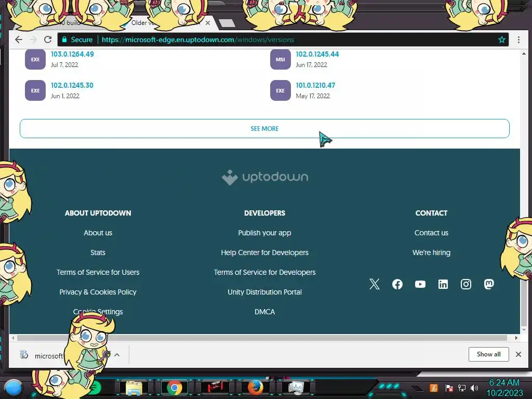Open the Windows Start orb
This screenshot has height=399, width=532.
[13, 388]
